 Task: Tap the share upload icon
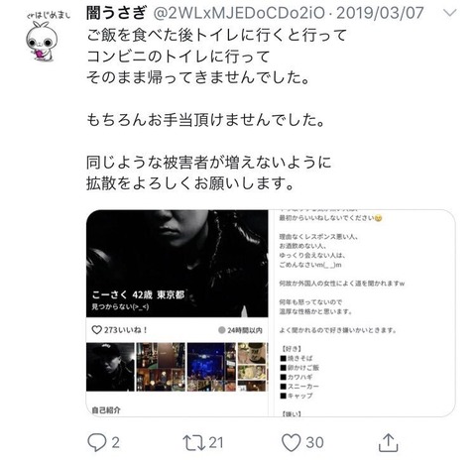[388, 442]
